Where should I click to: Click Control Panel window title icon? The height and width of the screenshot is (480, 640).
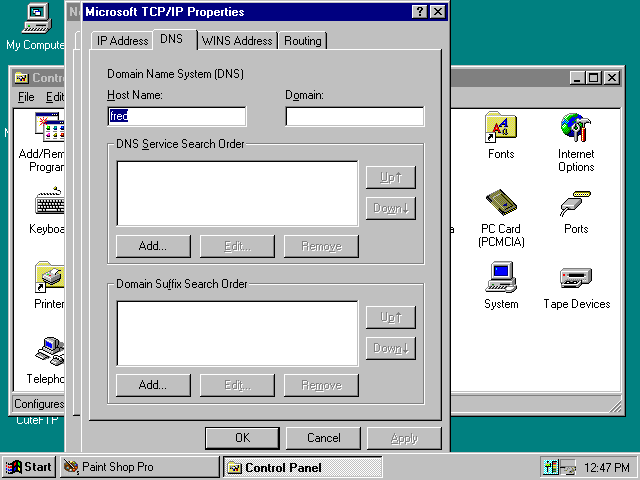pyautogui.click(x=21, y=78)
